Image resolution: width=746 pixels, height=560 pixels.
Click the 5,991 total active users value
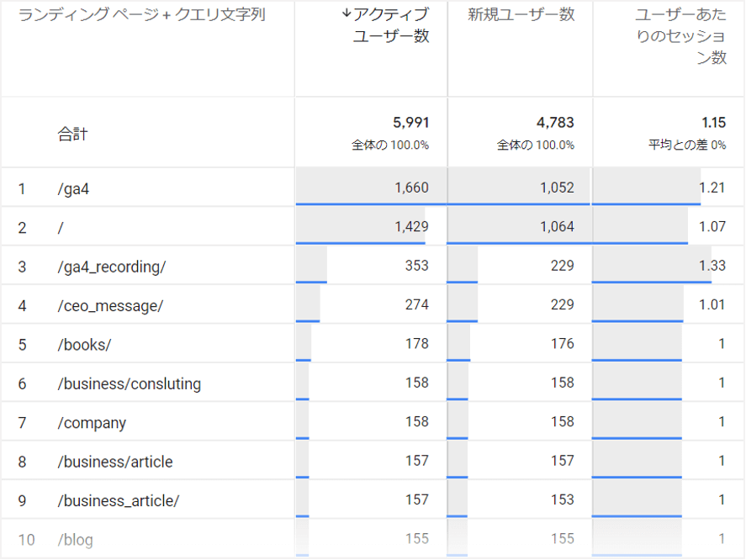point(410,123)
